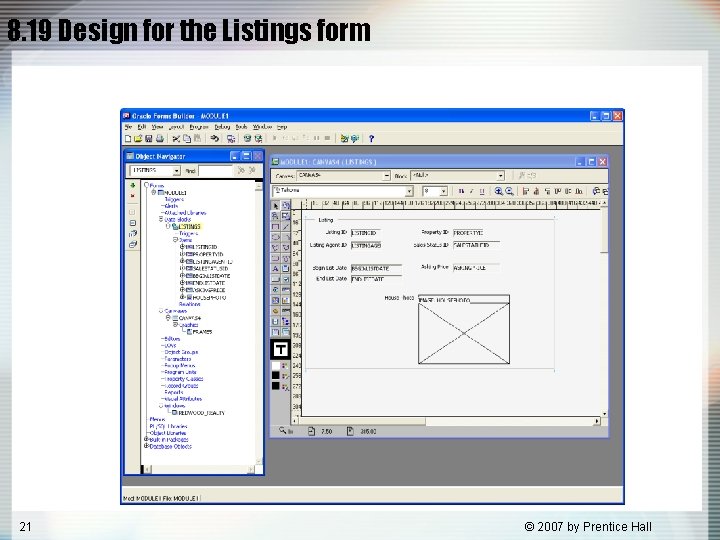Viewport: 720px width, 540px height.
Task: Click the Align Left icon in canvas toolbar
Action: [526, 191]
